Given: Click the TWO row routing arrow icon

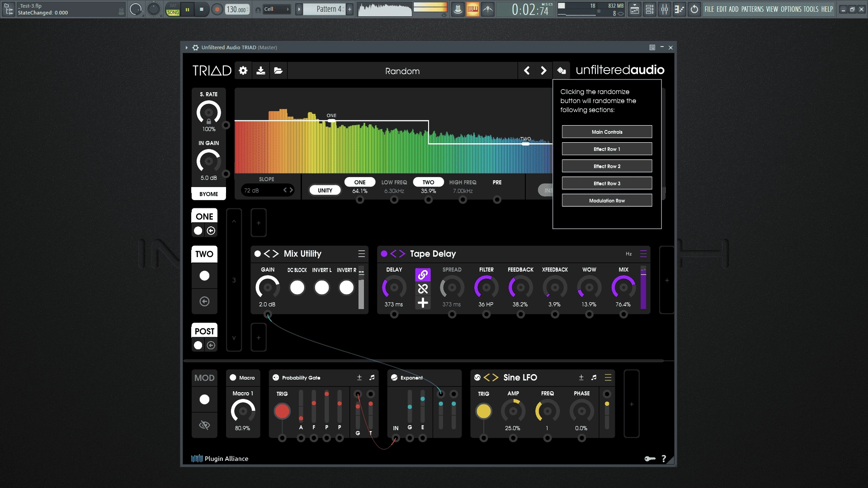Looking at the screenshot, I should 204,301.
